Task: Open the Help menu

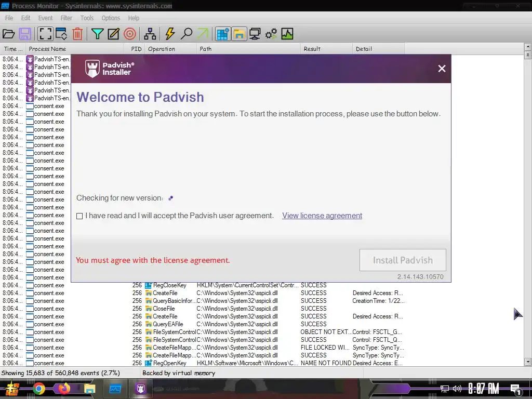Action: (x=134, y=18)
